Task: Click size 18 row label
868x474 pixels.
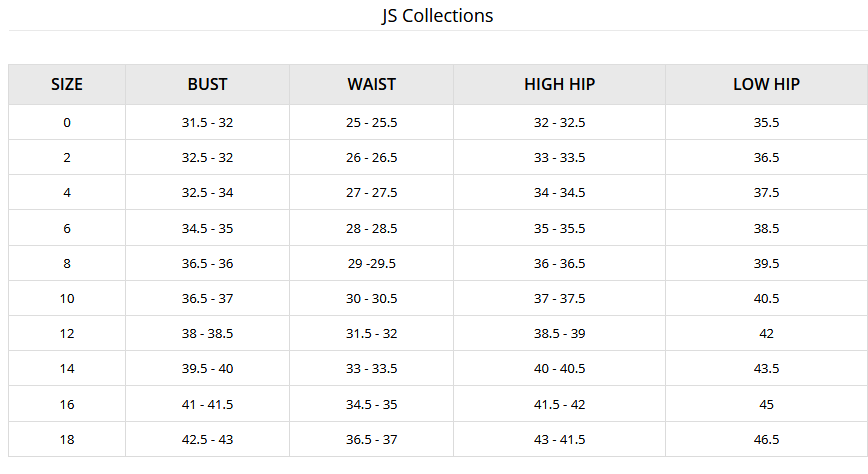Action: tap(67, 439)
